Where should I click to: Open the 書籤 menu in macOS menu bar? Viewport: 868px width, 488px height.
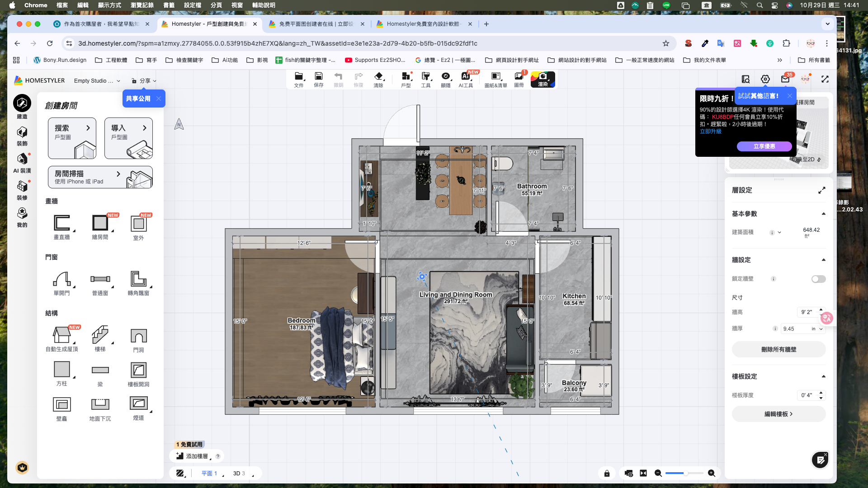pos(169,5)
